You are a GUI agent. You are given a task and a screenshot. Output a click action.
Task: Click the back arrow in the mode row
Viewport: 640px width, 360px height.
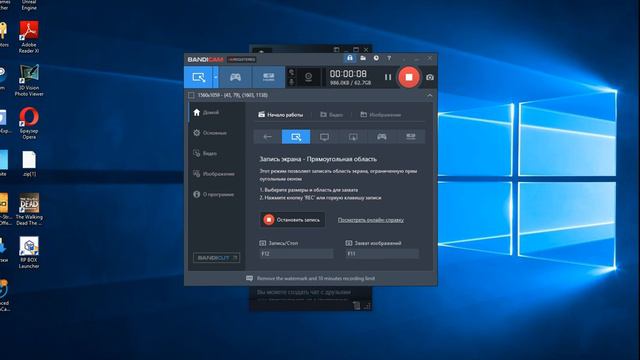267,137
